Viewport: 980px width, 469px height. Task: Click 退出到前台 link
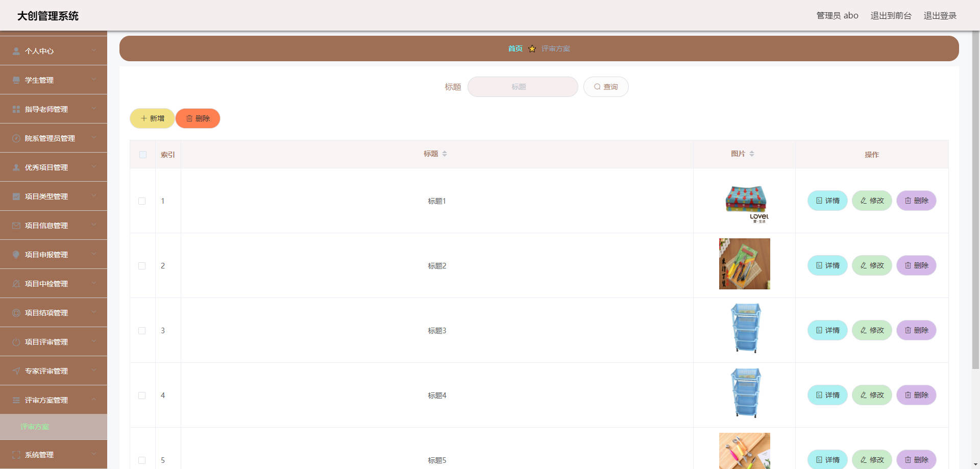click(891, 16)
